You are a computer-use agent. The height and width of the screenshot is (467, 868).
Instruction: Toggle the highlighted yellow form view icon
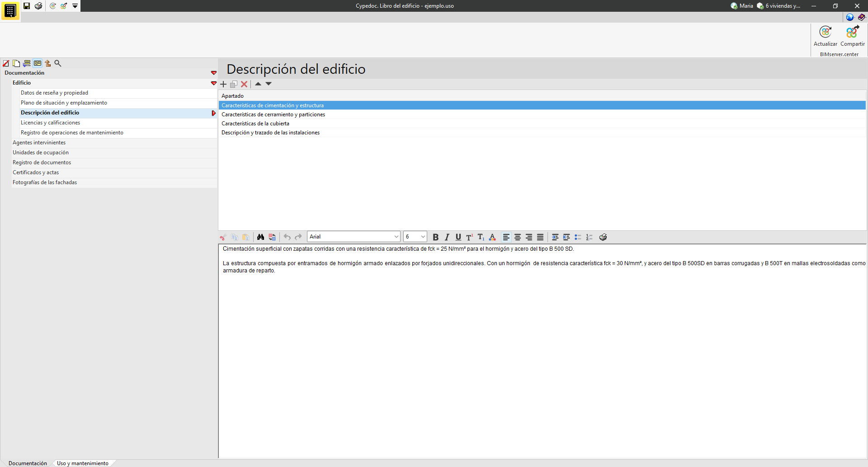[x=38, y=63]
